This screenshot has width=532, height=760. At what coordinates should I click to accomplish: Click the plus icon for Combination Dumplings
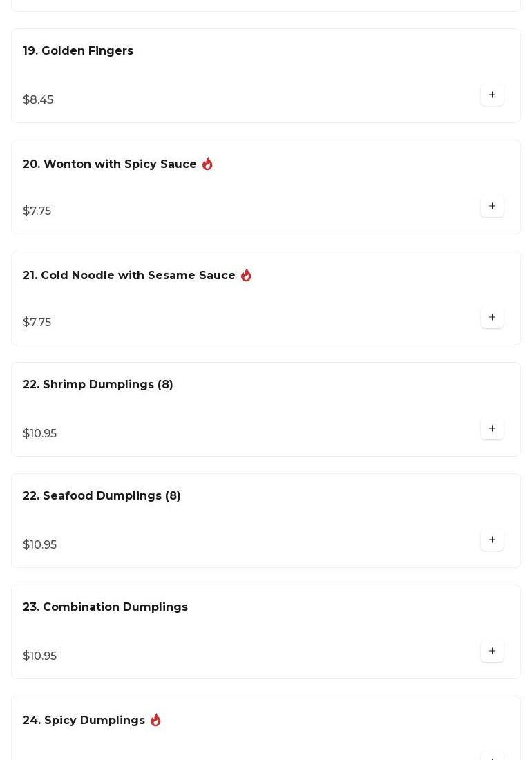coord(492,651)
